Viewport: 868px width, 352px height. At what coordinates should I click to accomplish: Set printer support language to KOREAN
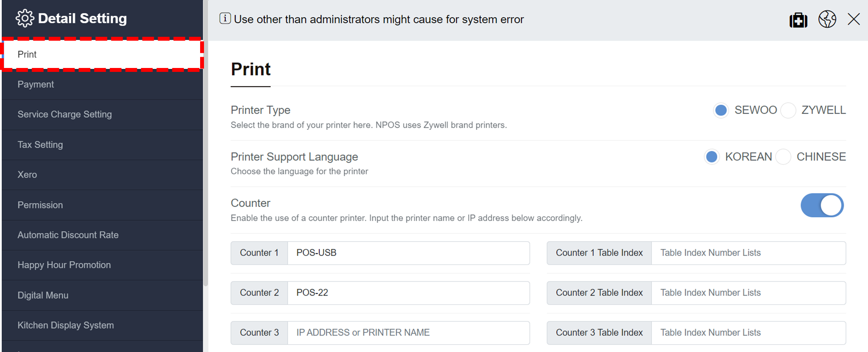[x=711, y=157]
